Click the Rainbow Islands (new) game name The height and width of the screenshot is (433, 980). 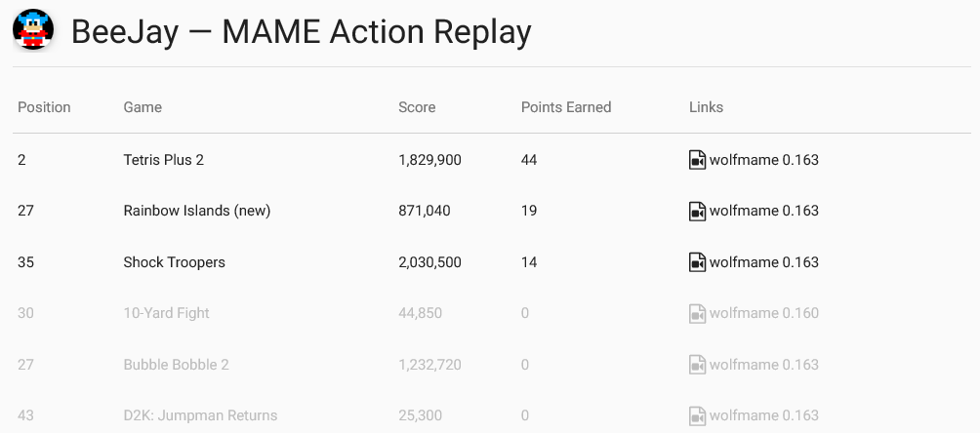196,211
